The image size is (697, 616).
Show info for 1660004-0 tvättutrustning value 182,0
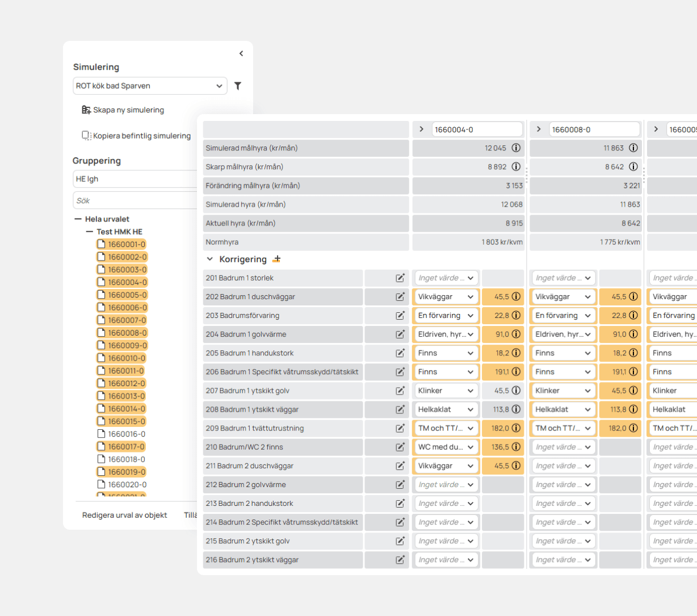[516, 428]
